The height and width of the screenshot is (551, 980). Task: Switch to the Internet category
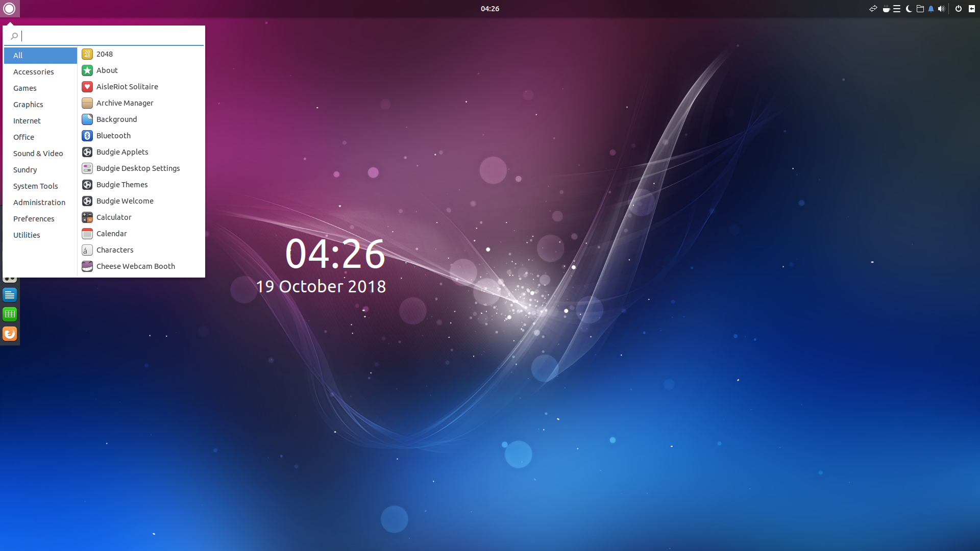point(40,120)
